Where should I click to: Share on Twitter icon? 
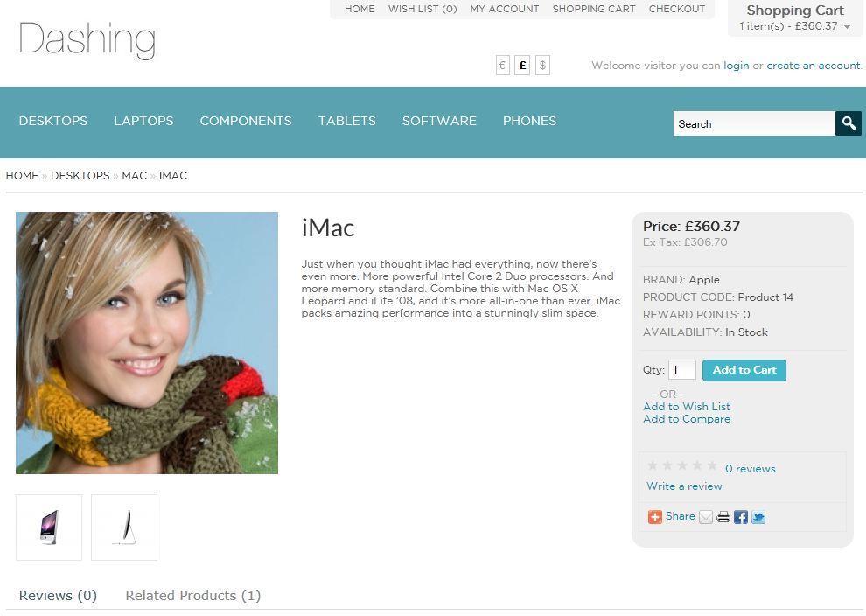758,517
